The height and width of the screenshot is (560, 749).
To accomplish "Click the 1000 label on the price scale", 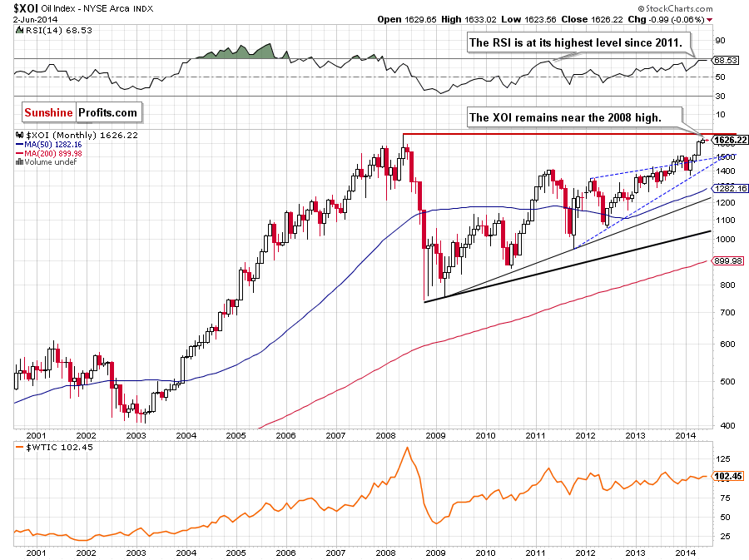I will [725, 239].
